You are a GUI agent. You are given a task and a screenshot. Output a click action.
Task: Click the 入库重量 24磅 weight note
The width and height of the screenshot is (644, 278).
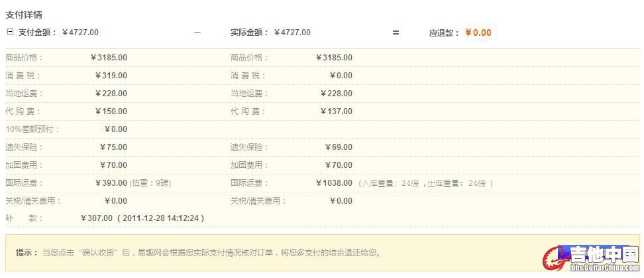(425, 183)
